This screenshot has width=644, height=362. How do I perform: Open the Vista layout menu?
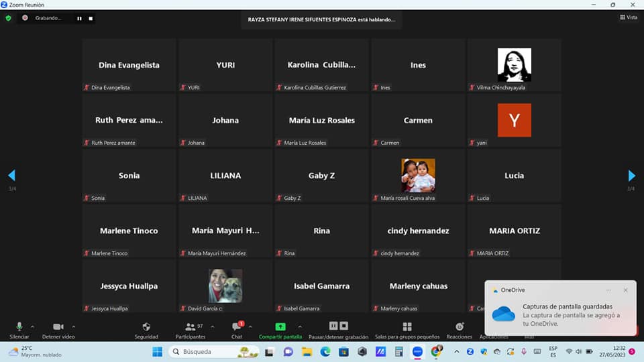click(629, 17)
